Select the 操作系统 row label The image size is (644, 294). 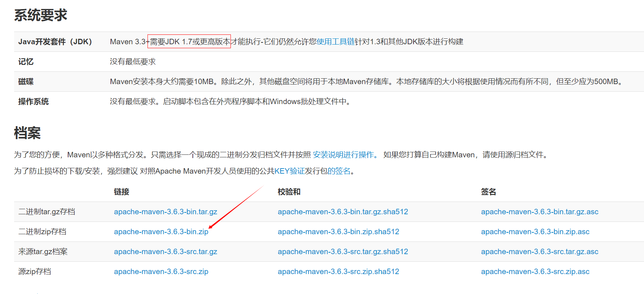point(33,102)
